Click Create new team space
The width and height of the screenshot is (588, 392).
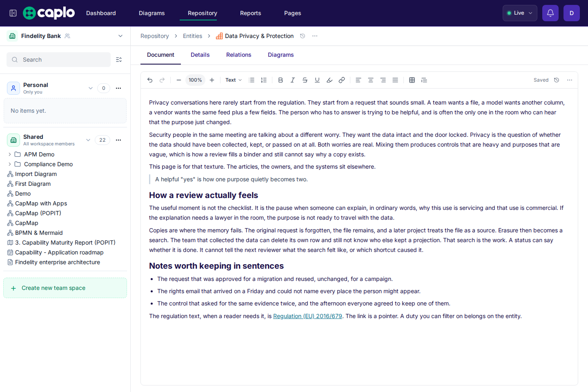point(65,288)
